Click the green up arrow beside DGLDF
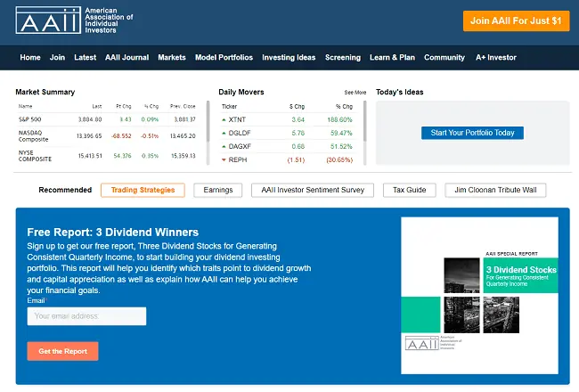Image resolution: width=579 pixels, height=392 pixels. 224,132
